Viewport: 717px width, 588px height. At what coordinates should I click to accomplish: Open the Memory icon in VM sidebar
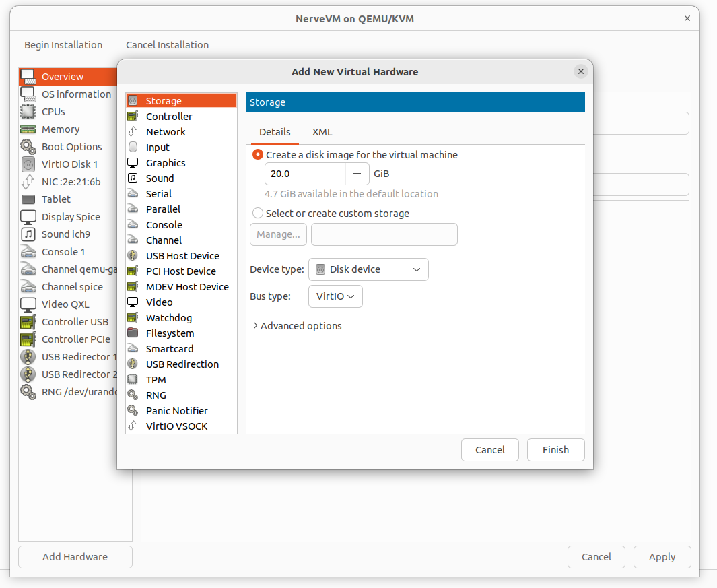28,129
